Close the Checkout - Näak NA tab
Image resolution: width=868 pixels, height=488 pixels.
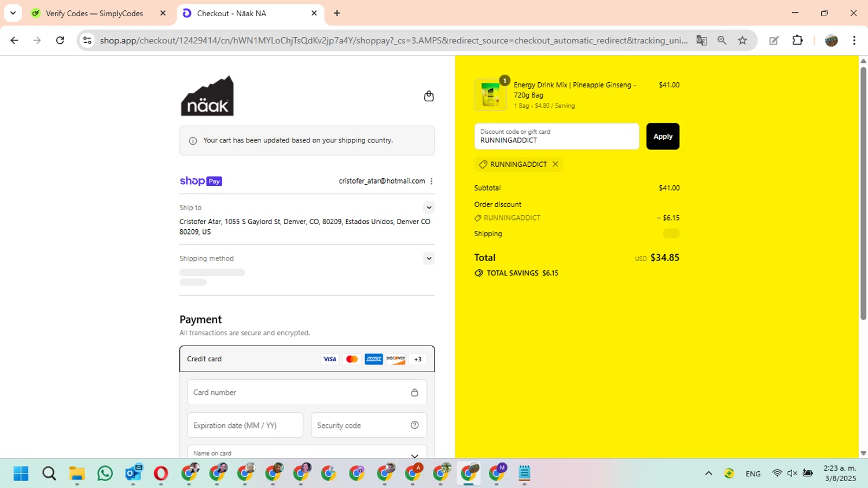[314, 13]
